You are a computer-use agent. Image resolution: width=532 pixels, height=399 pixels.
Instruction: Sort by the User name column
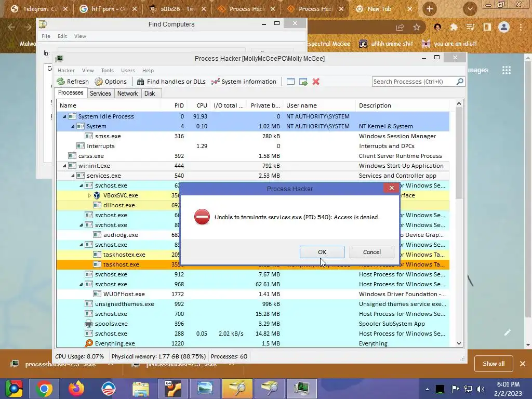click(320, 105)
